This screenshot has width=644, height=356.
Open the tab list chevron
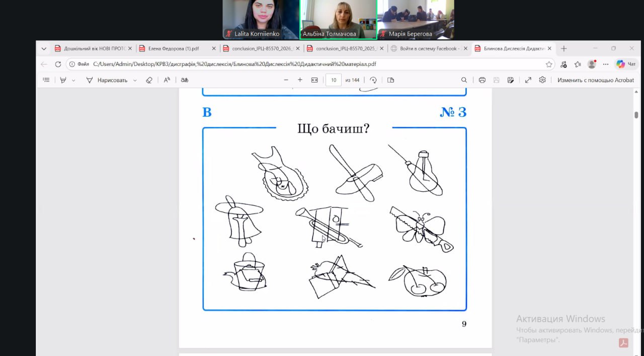point(44,49)
